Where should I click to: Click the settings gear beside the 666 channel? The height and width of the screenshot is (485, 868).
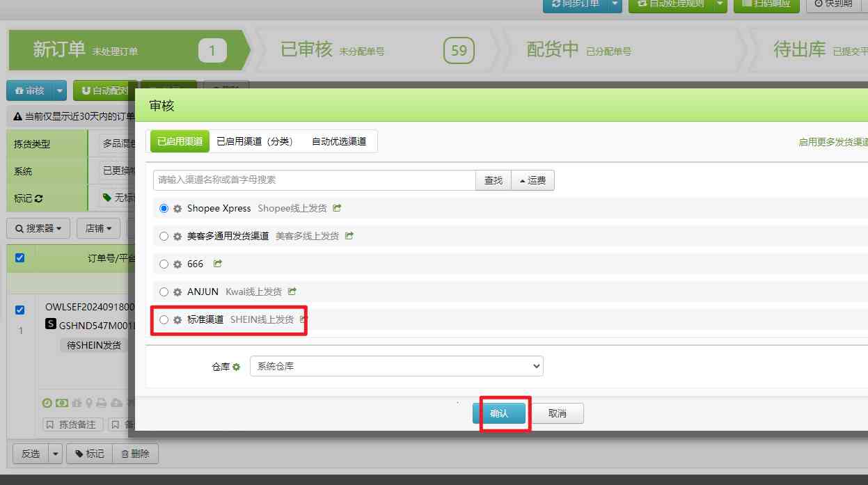coord(177,264)
